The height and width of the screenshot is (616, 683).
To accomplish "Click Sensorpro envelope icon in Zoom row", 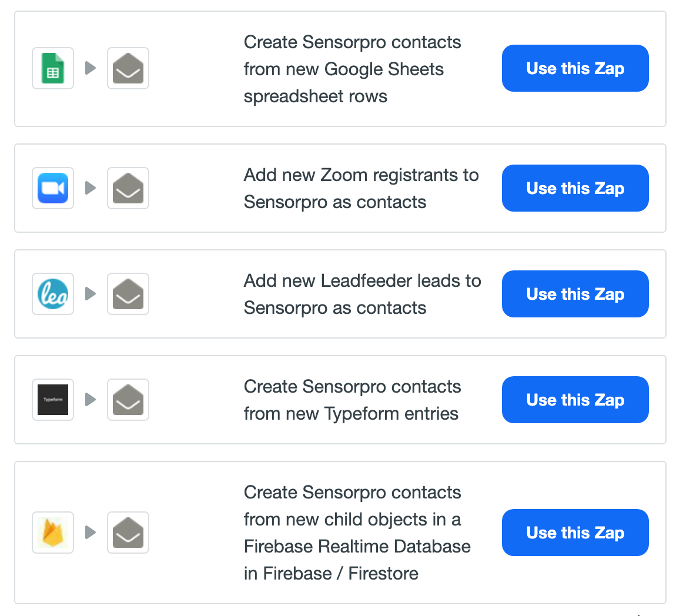I will pyautogui.click(x=128, y=188).
